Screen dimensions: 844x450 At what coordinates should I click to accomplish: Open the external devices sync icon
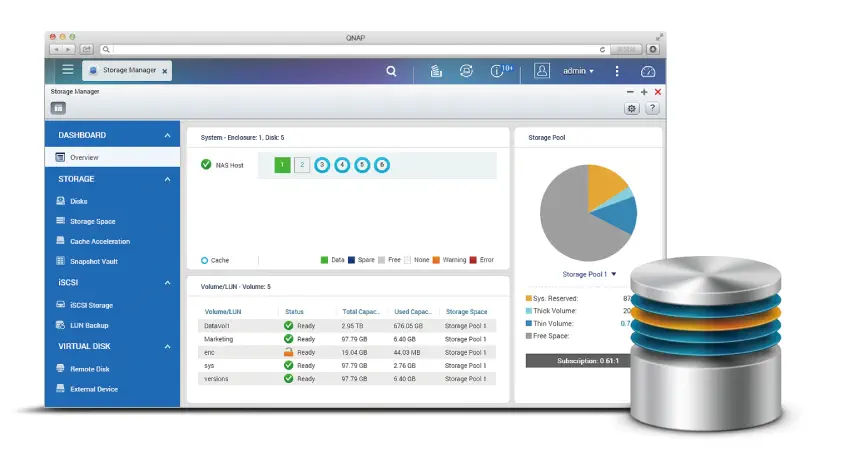466,71
